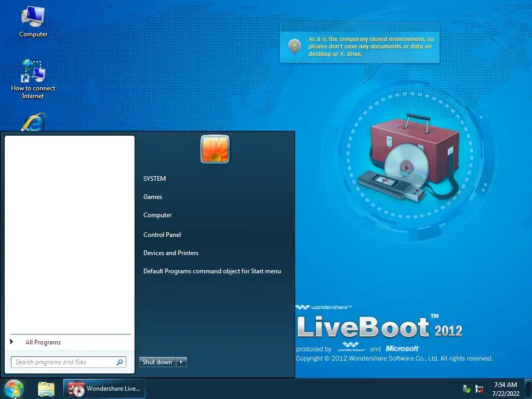532x399 pixels.
Task: Click the safely remove hardware tray icon
Action: pyautogui.click(x=467, y=389)
